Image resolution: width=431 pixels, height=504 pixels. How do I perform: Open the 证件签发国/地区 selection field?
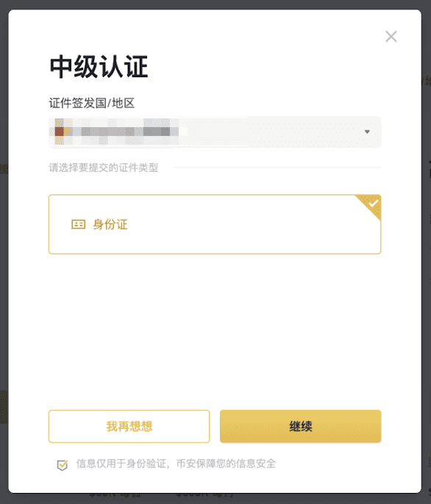pyautogui.click(x=215, y=132)
